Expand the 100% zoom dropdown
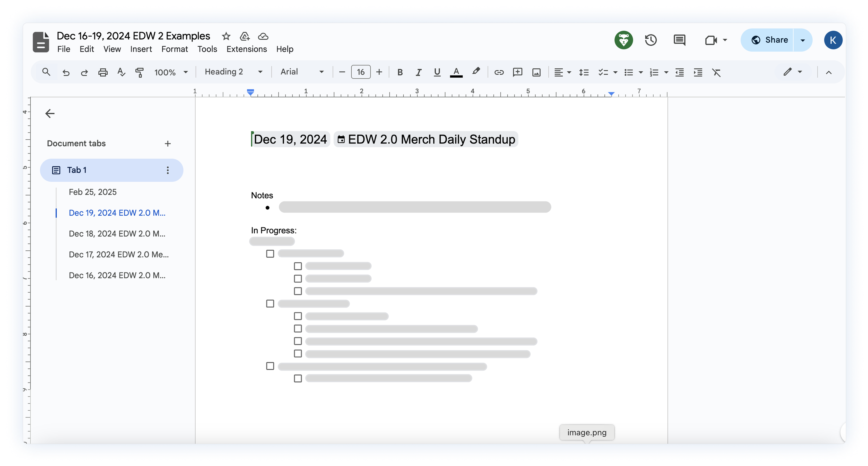The width and height of the screenshot is (868, 466). tap(171, 72)
